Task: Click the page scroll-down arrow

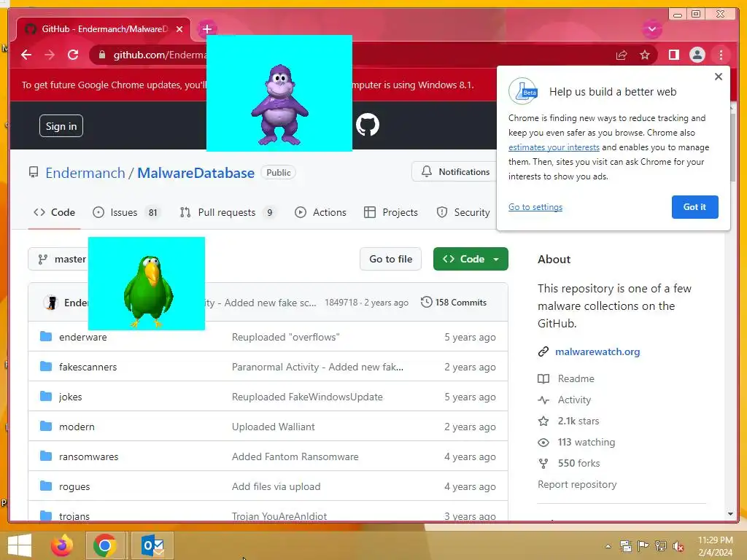Action: pyautogui.click(x=730, y=514)
